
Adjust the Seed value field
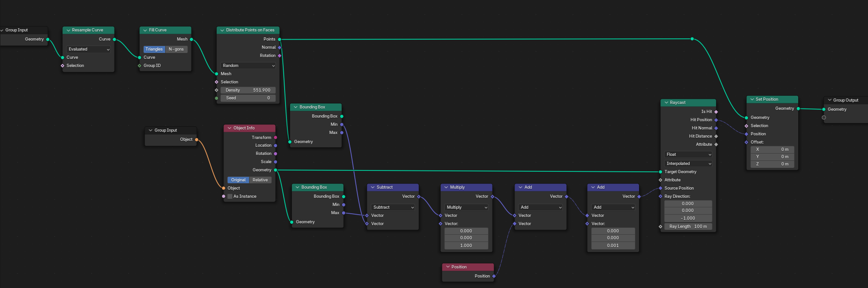248,98
